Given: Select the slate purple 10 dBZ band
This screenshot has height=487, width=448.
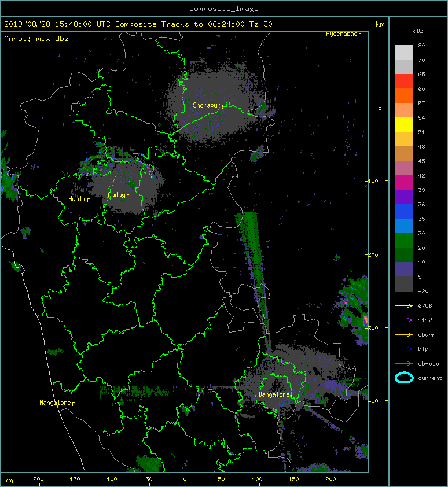Looking at the screenshot, I should pyautogui.click(x=404, y=269).
